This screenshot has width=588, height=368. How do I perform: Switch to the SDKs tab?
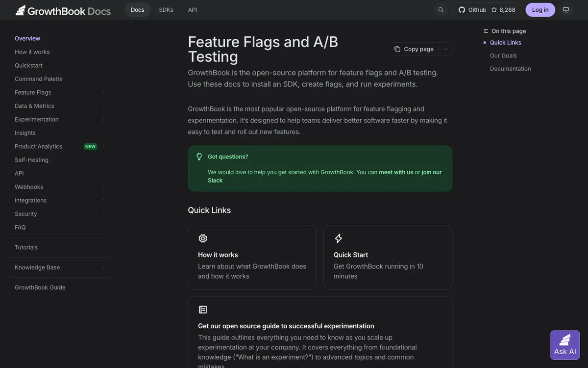click(x=166, y=10)
